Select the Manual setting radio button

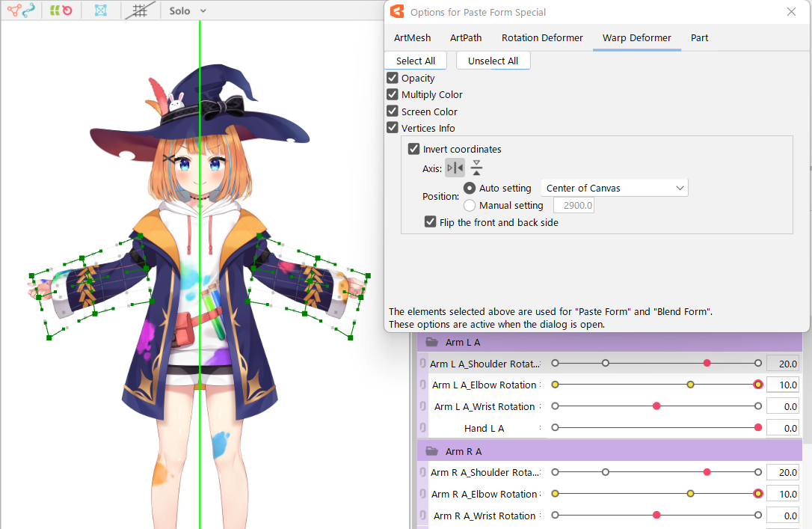(x=470, y=205)
